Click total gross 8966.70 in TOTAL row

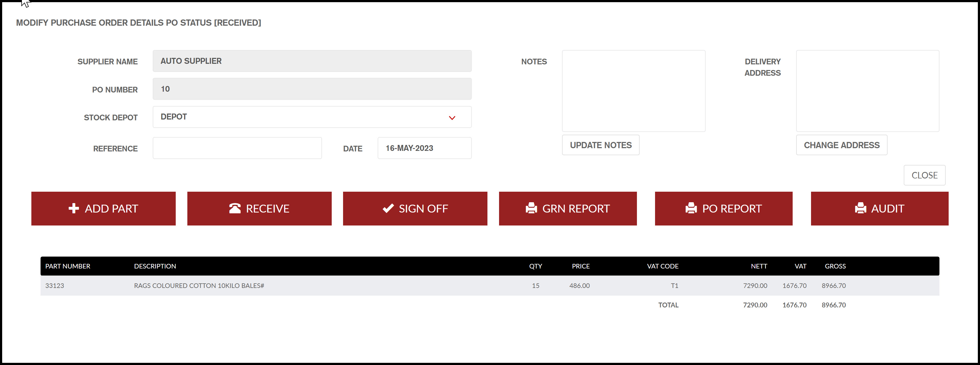coord(833,305)
